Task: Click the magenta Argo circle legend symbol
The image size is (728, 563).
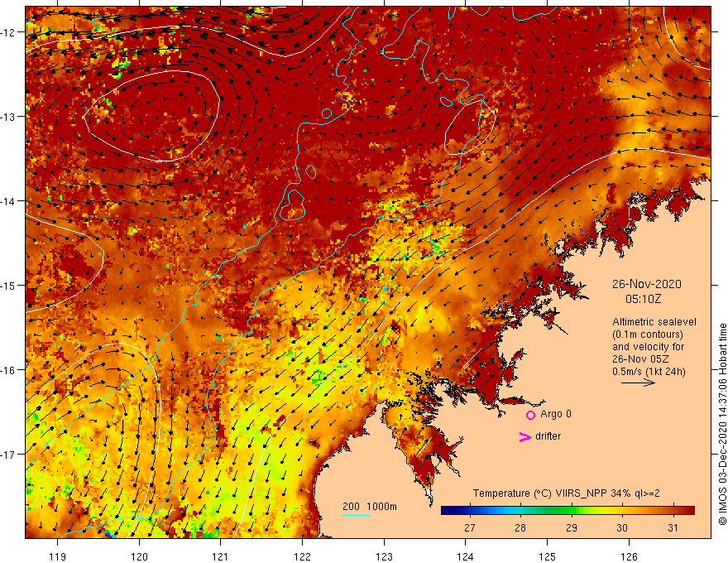Action: (530, 415)
